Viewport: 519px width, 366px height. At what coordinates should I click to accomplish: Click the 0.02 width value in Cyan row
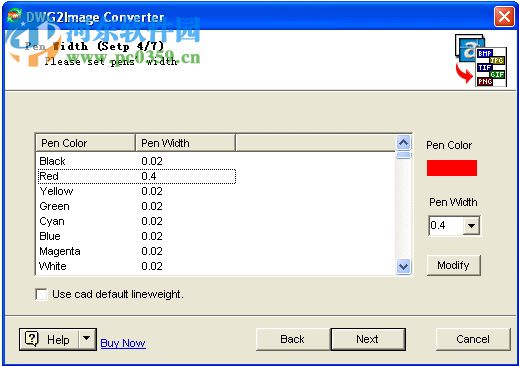152,221
